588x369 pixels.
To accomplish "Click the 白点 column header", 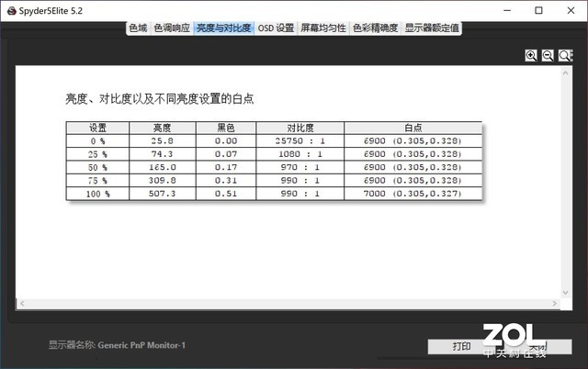I will 413,128.
